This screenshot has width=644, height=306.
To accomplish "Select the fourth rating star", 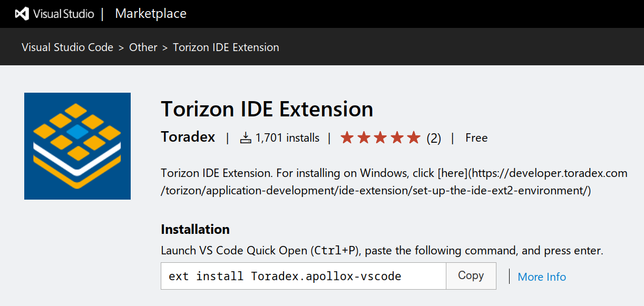I will (x=397, y=138).
